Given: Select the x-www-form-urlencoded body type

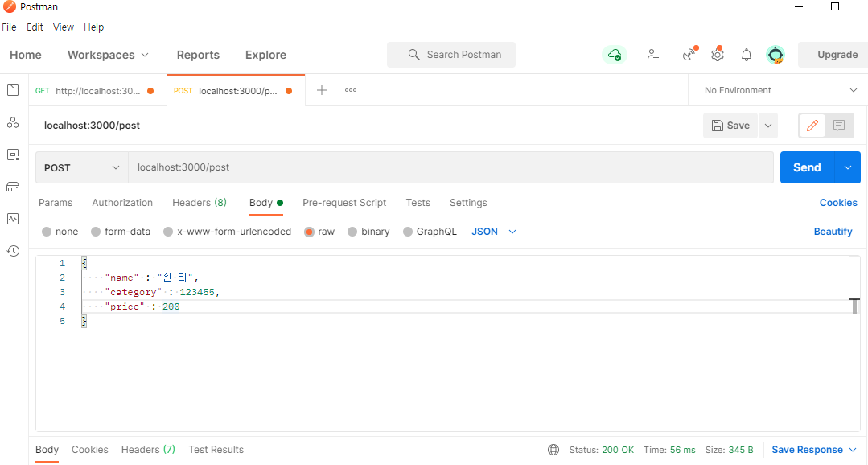Looking at the screenshot, I should coord(168,232).
